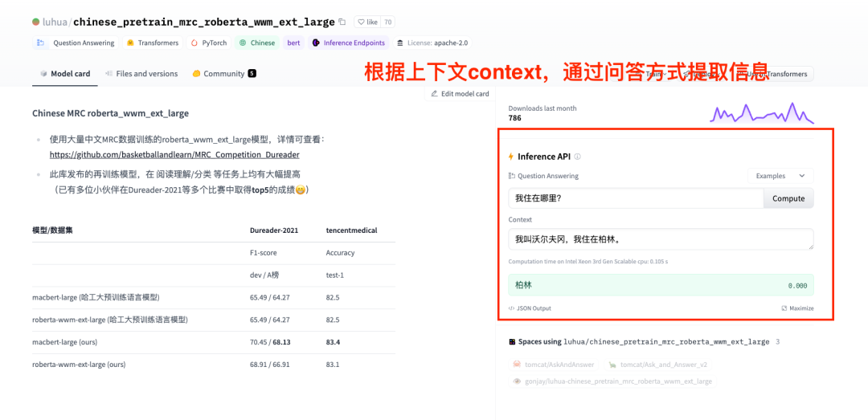
Task: Click the 0.000 score value
Action: pos(798,286)
